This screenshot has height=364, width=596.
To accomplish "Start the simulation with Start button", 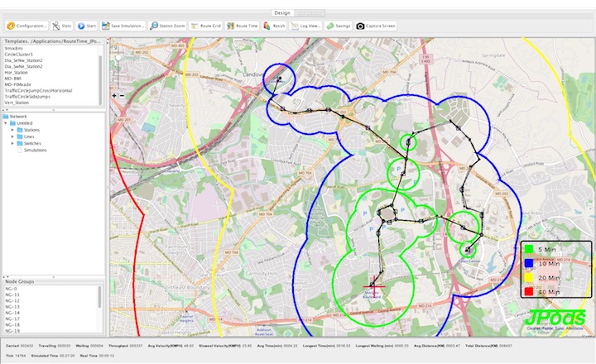I will click(87, 26).
